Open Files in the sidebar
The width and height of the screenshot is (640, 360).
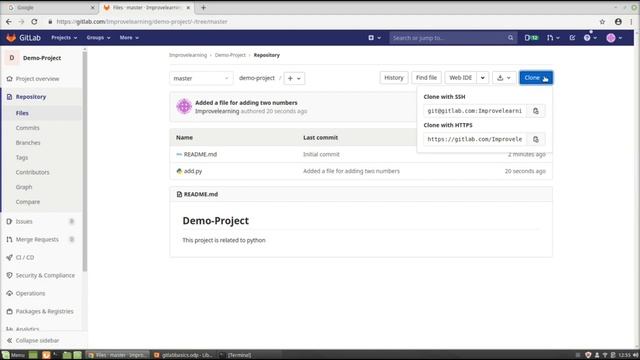(22, 113)
